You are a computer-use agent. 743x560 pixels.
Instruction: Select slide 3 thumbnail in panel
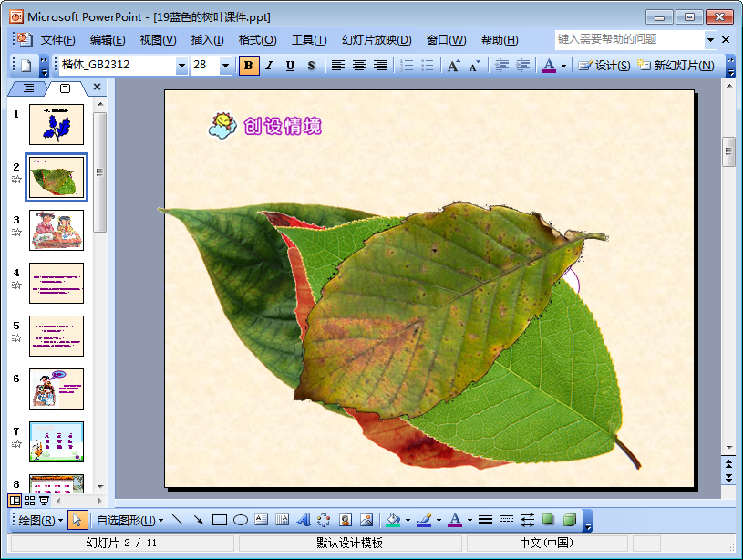(57, 230)
